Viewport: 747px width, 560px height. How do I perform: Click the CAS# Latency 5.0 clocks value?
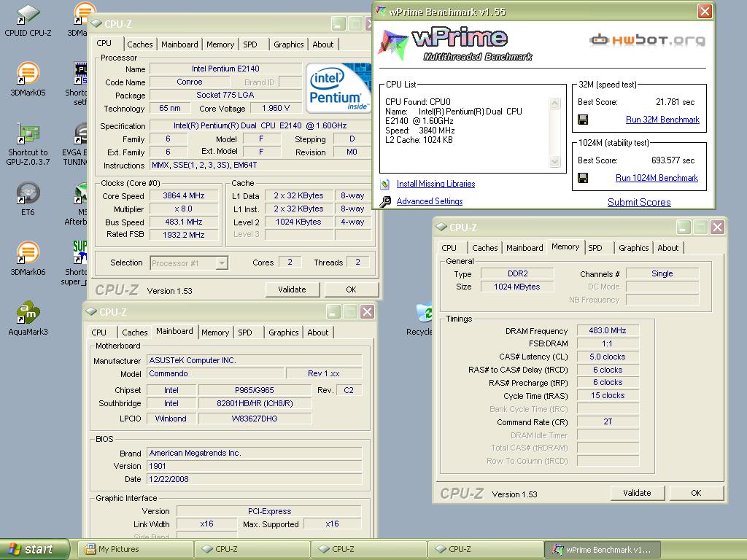608,357
